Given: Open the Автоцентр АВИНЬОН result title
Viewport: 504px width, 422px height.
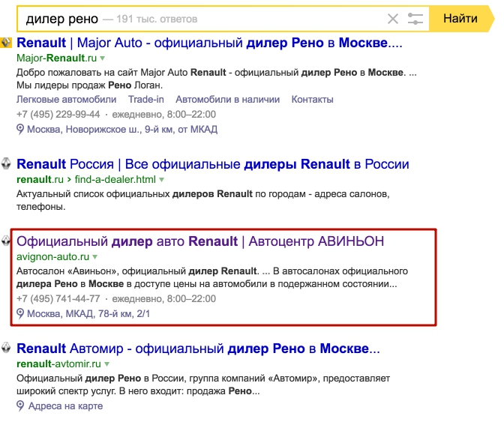Looking at the screenshot, I should point(199,241).
